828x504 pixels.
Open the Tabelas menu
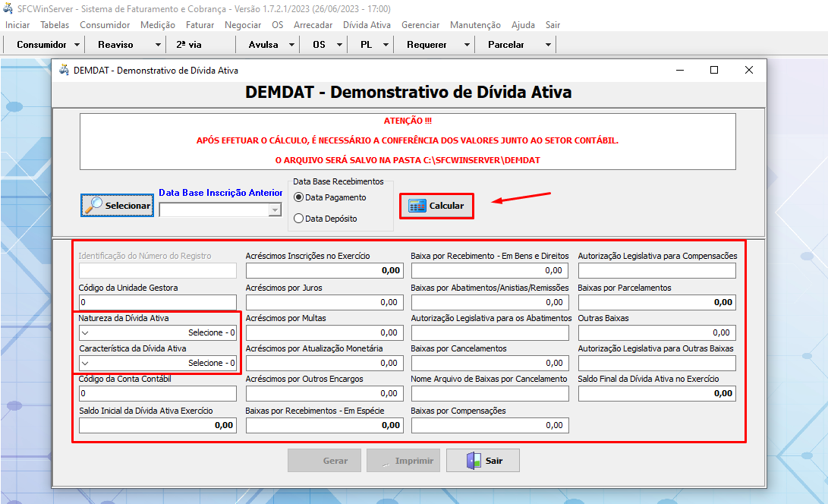click(53, 24)
